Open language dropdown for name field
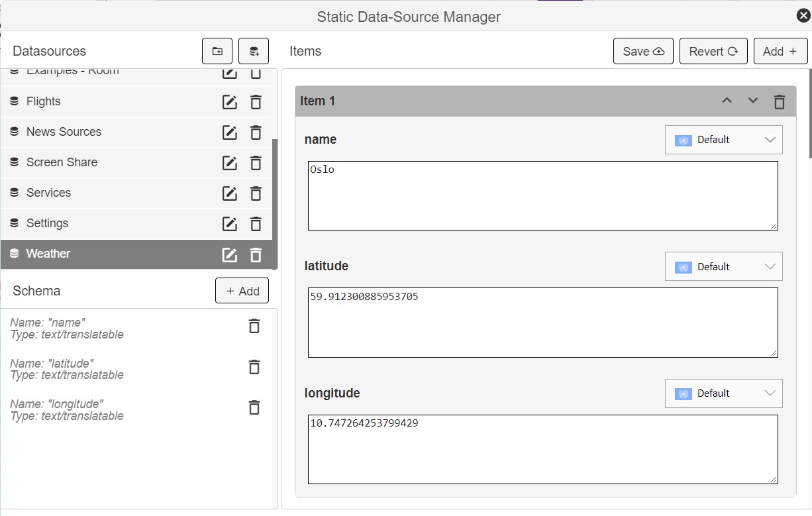The height and width of the screenshot is (516, 812). pos(723,140)
